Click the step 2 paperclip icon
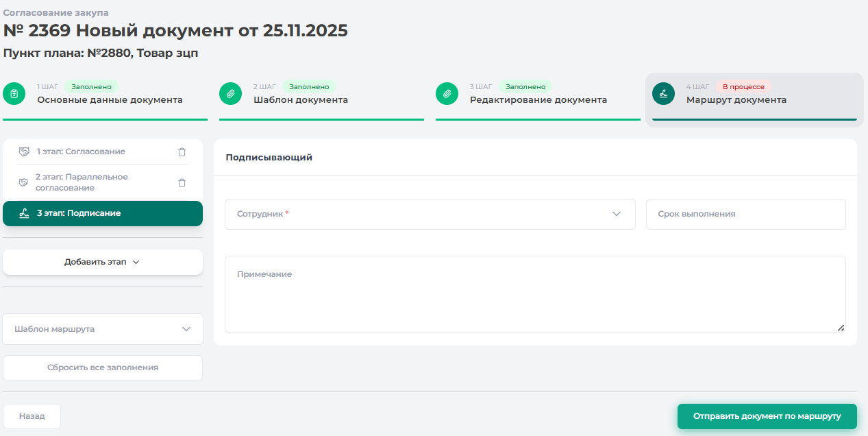Screen dimensions: 868x436 (x=231, y=94)
